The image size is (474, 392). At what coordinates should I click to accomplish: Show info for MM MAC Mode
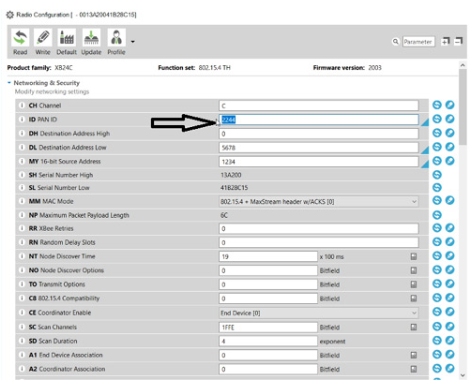point(22,201)
